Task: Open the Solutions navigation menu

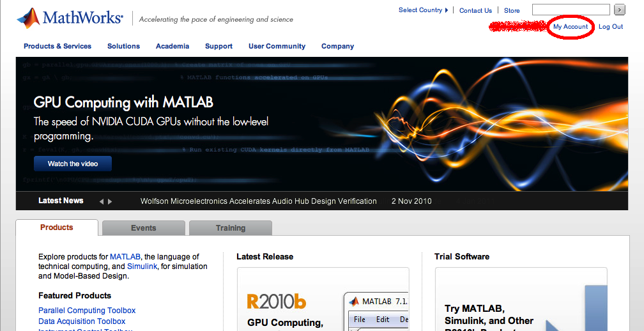Action: point(123,46)
